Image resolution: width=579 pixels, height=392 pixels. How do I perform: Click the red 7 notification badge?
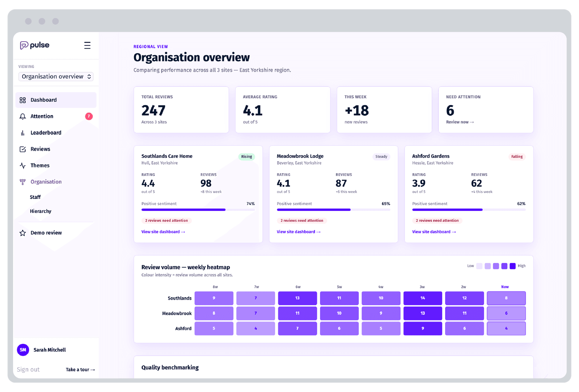tap(89, 116)
